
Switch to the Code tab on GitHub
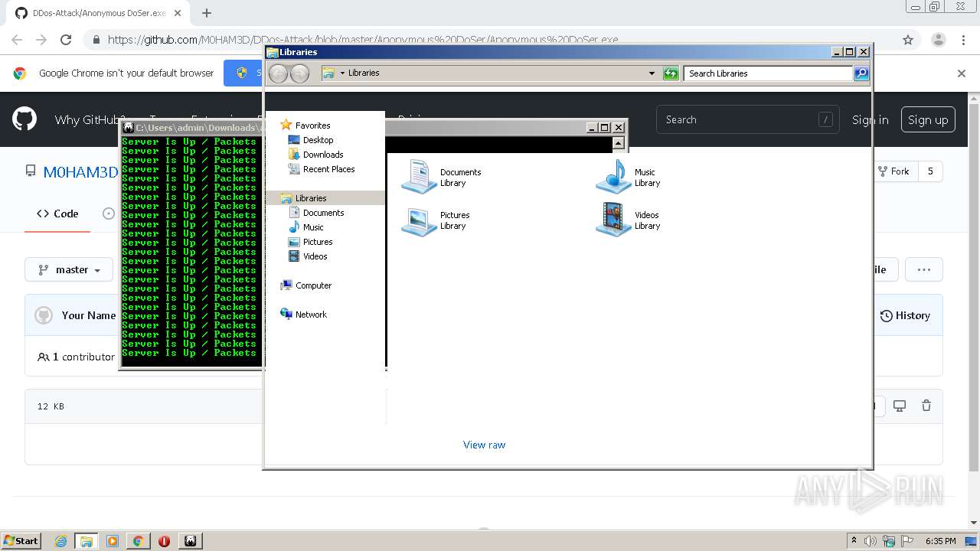[x=57, y=214]
